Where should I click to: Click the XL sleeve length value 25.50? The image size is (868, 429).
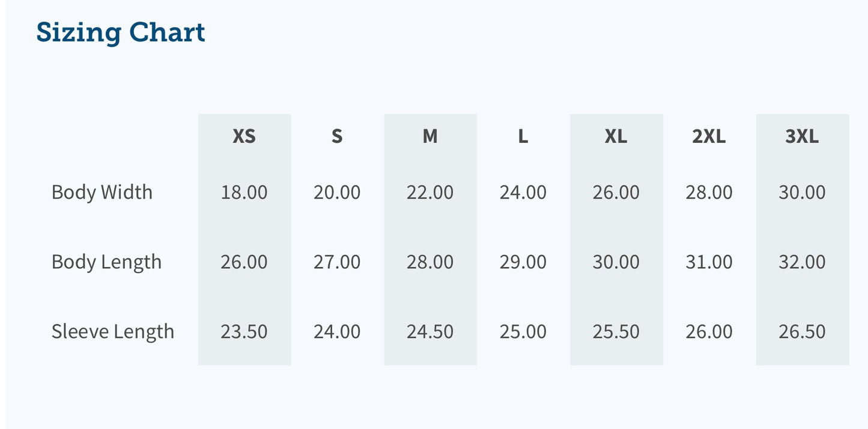coord(616,332)
